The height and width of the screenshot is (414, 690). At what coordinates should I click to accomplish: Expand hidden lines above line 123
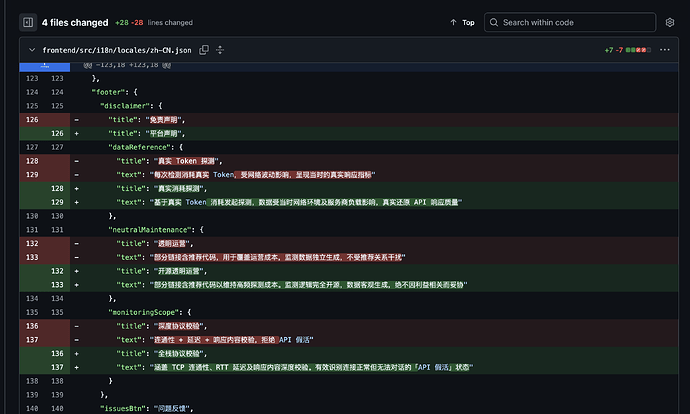click(44, 66)
